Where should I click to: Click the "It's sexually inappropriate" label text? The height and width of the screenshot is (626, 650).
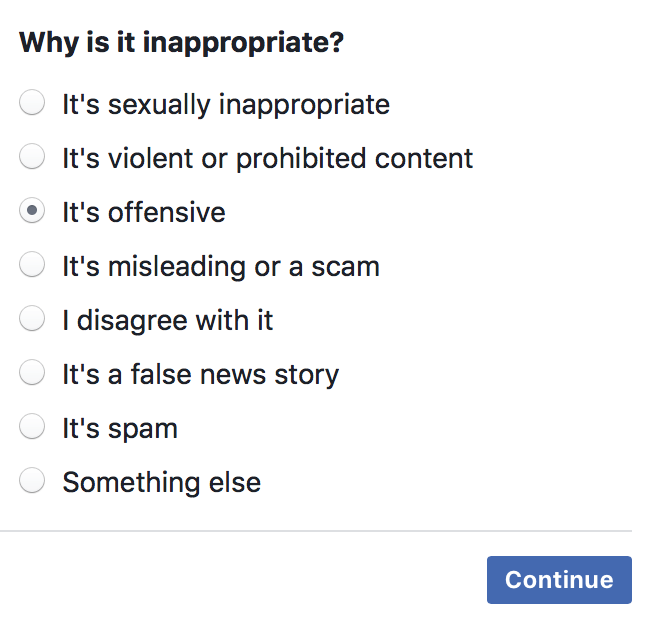tap(225, 104)
